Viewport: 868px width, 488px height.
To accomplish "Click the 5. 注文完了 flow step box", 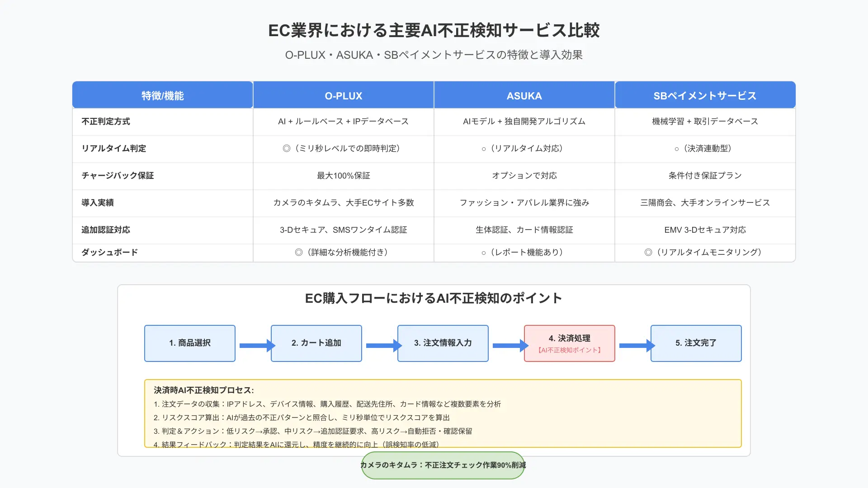I will click(x=696, y=343).
